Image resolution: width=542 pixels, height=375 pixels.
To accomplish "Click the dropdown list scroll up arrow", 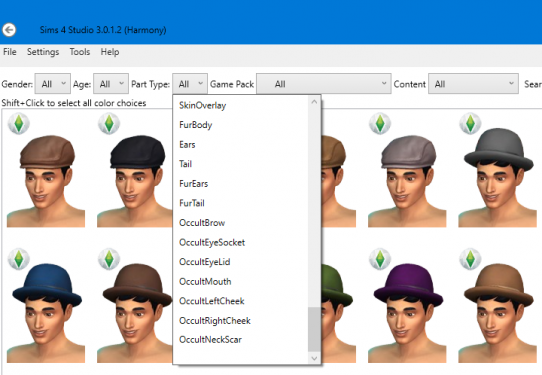I will [x=314, y=102].
